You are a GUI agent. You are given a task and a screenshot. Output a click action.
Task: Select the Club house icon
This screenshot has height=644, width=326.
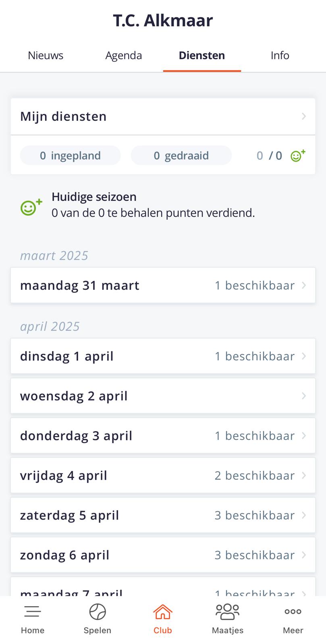click(163, 612)
